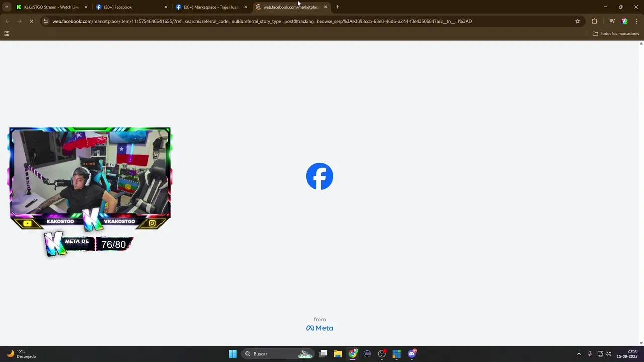Open the Extensions puzzle icon
The width and height of the screenshot is (644, 362).
594,21
